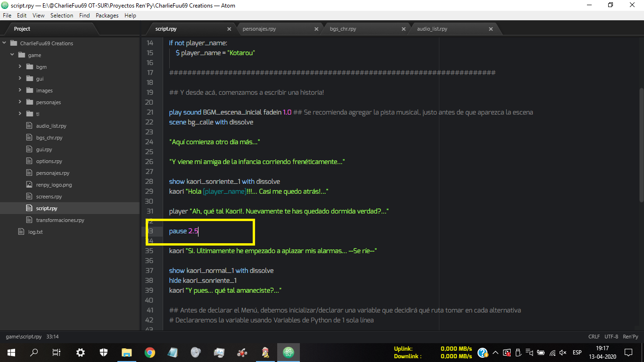Change the UTF-8 encoding selector
644x362 pixels.
click(611, 337)
